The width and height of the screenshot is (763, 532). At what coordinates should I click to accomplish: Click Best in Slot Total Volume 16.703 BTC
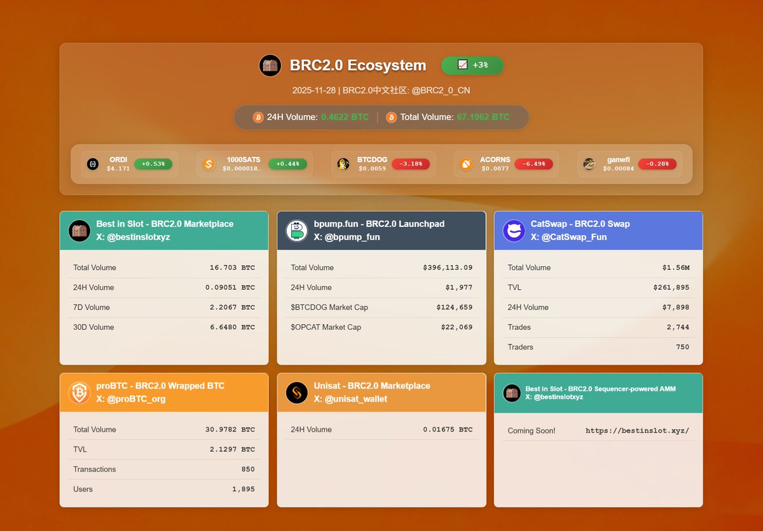click(x=232, y=268)
